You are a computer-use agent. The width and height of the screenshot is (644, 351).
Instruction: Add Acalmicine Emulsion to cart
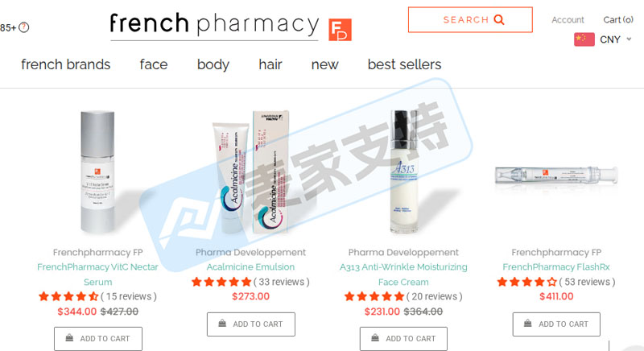251,324
